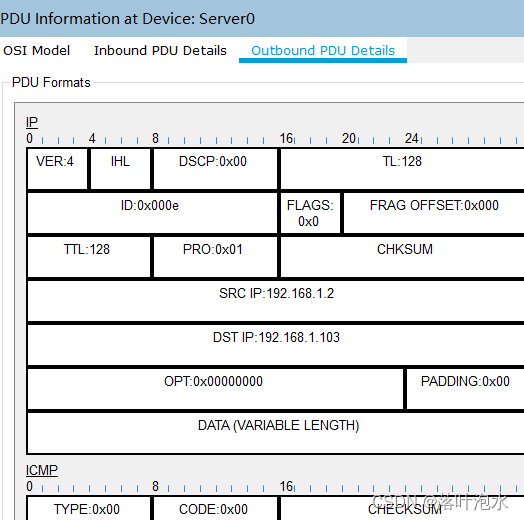Select the DST IP:192.168.1.103 row
524x520 pixels.
tap(276, 345)
